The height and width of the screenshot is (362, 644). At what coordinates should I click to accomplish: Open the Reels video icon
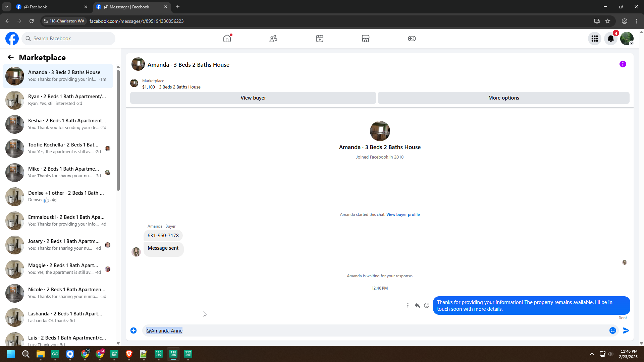[x=320, y=39]
